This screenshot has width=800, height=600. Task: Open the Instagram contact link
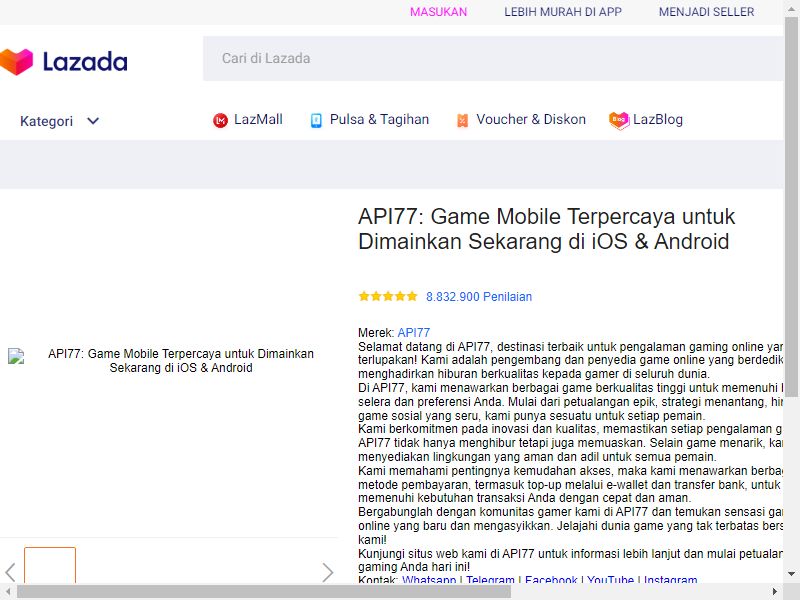click(670, 580)
